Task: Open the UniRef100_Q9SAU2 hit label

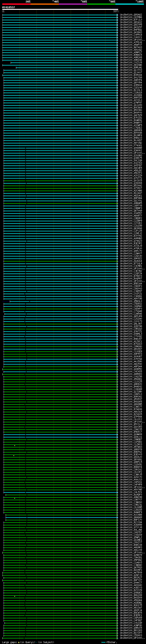Action: click(x=131, y=15)
